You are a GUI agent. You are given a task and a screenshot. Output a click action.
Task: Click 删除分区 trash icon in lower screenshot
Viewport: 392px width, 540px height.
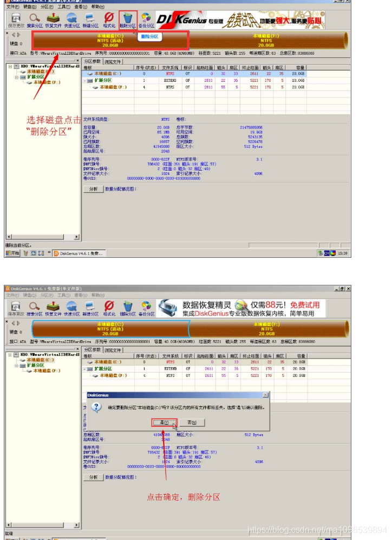[128, 306]
